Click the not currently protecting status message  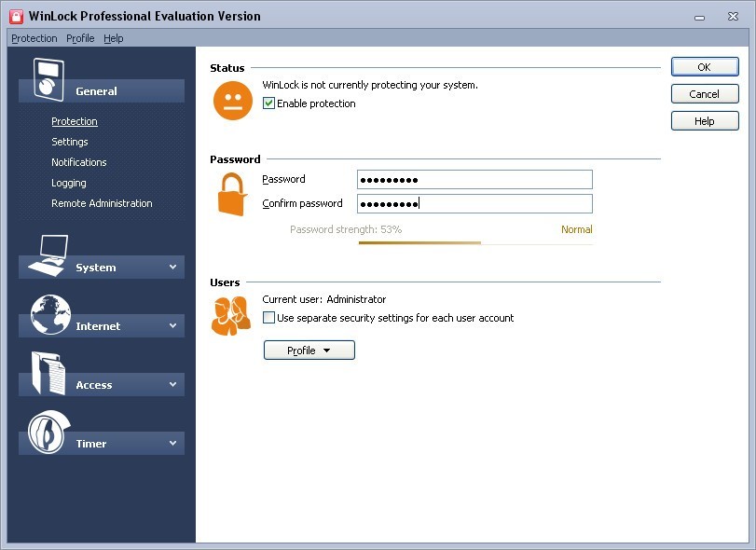(370, 85)
